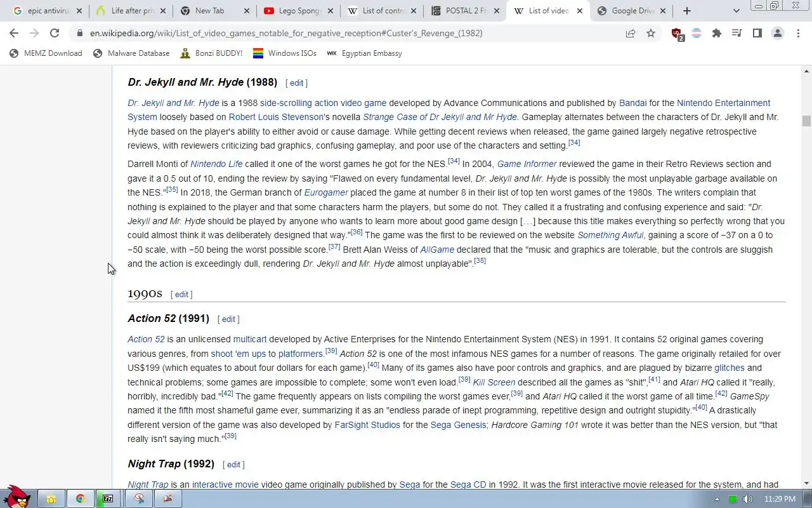Open the multicart link
The height and width of the screenshot is (508, 812).
[x=250, y=339]
